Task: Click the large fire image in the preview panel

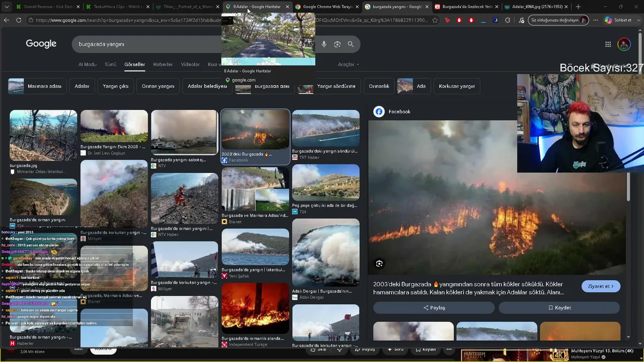Action: point(497,198)
